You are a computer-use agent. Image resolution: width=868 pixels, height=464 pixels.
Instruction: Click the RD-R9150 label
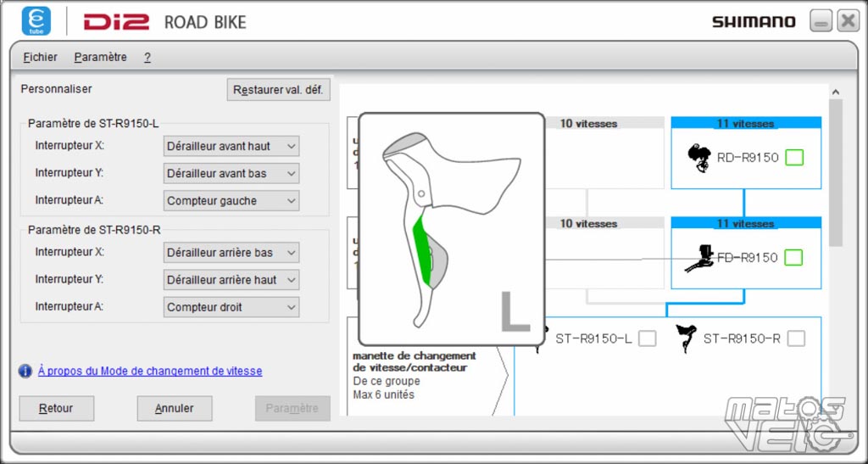[x=748, y=158]
